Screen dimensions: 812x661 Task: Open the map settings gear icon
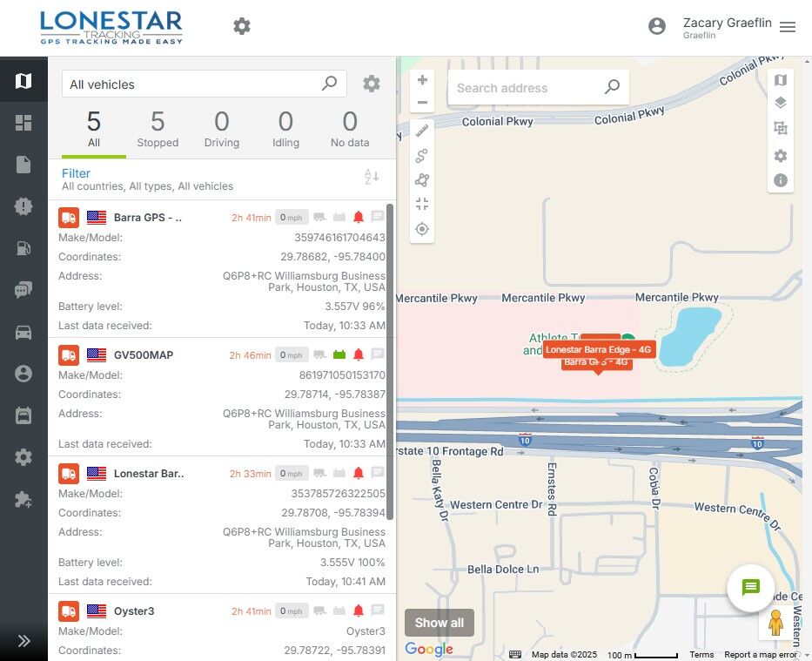click(781, 155)
